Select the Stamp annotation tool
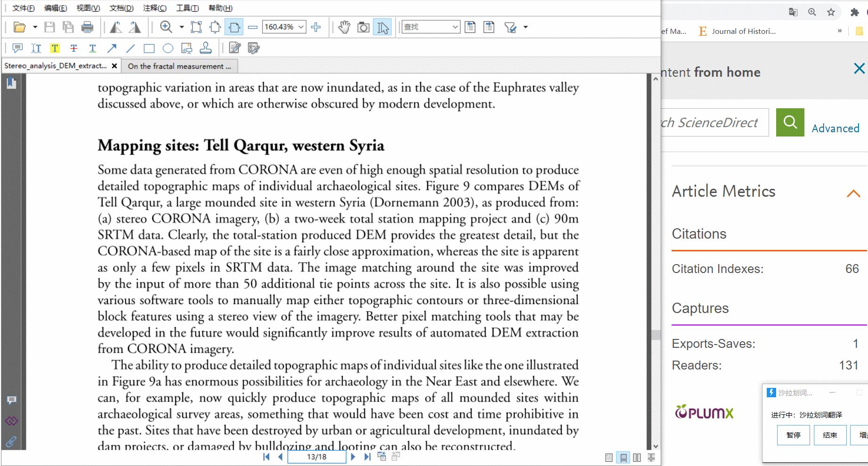Image resolution: width=868 pixels, height=466 pixels. pos(205,48)
